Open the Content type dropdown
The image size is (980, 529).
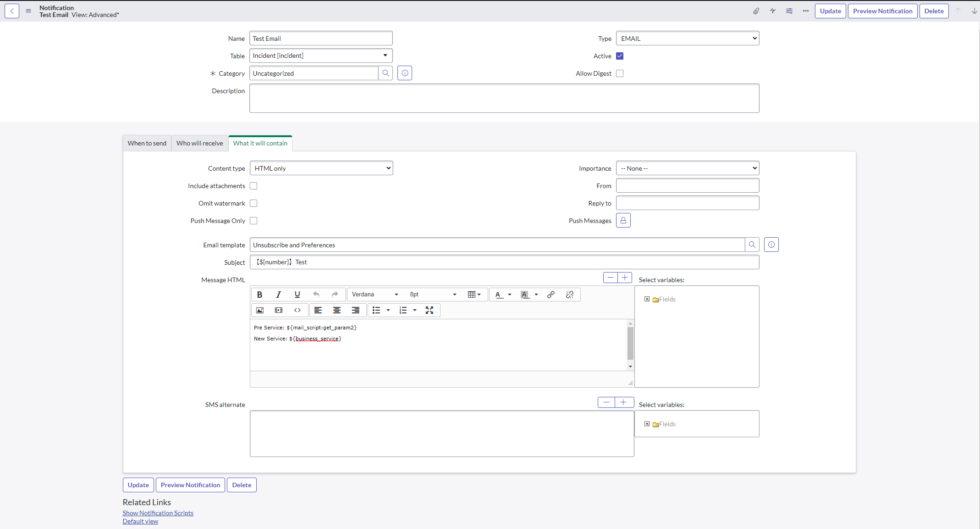coord(321,168)
